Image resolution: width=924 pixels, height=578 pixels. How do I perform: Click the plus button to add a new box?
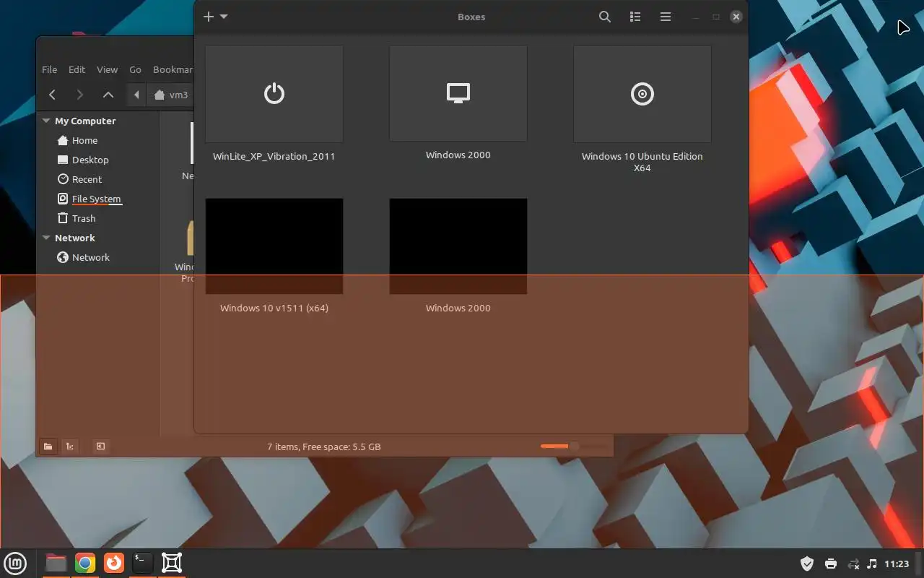(209, 17)
